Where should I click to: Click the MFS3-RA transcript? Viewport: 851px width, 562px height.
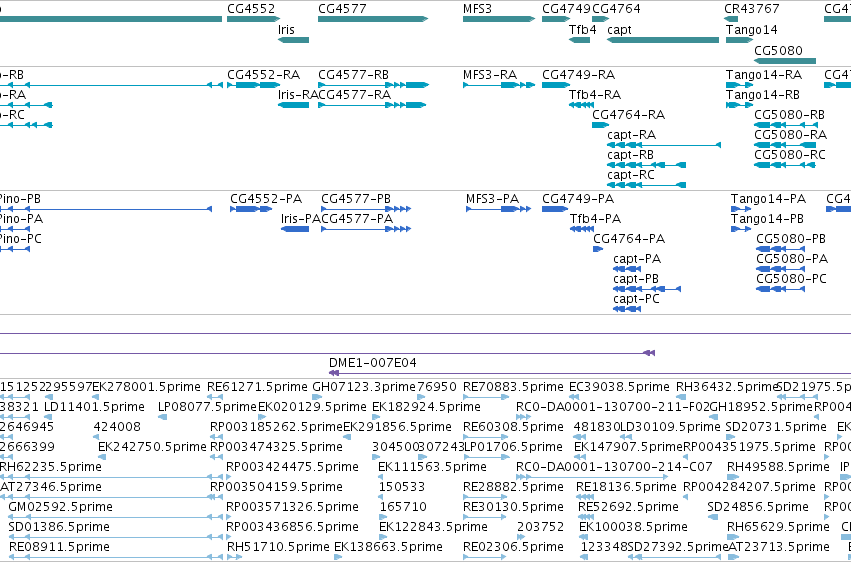pyautogui.click(x=499, y=85)
